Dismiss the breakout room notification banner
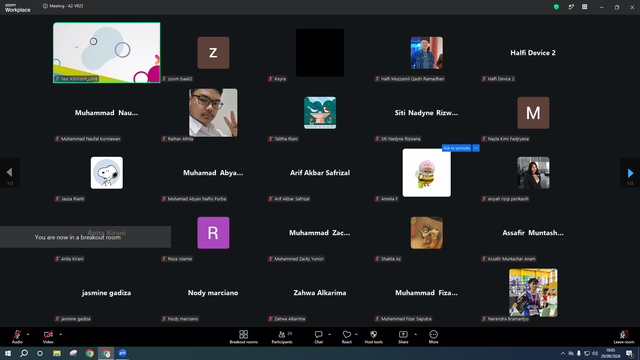The image size is (640, 360). 85,237
